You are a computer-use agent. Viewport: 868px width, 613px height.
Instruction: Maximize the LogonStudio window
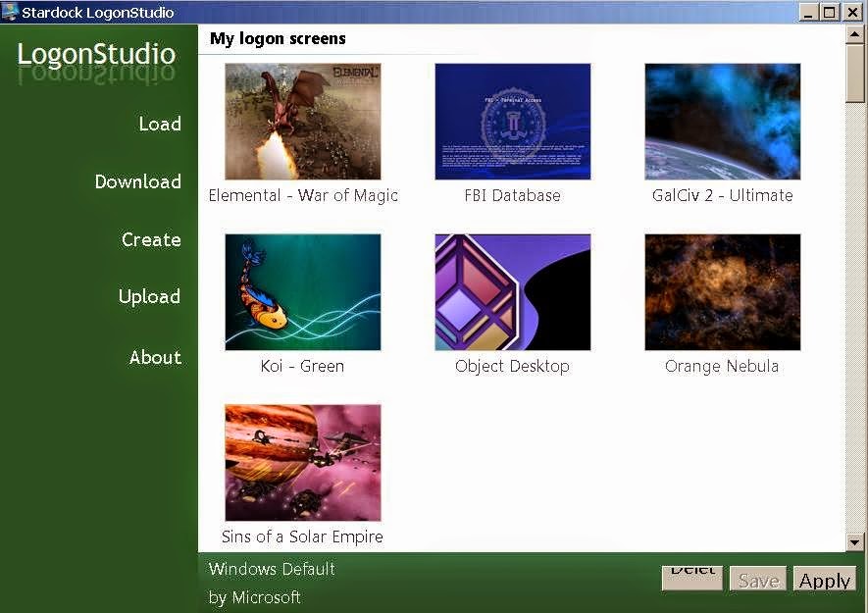(829, 12)
